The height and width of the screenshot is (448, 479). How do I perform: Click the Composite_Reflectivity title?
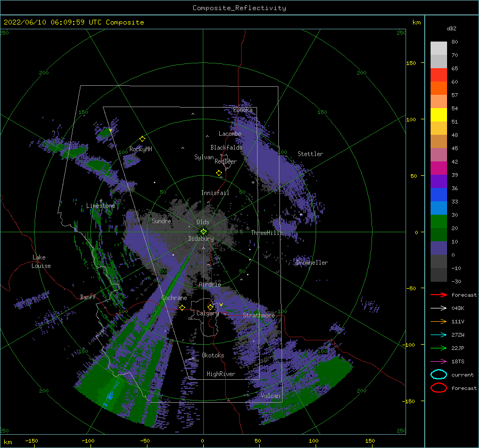coord(240,8)
